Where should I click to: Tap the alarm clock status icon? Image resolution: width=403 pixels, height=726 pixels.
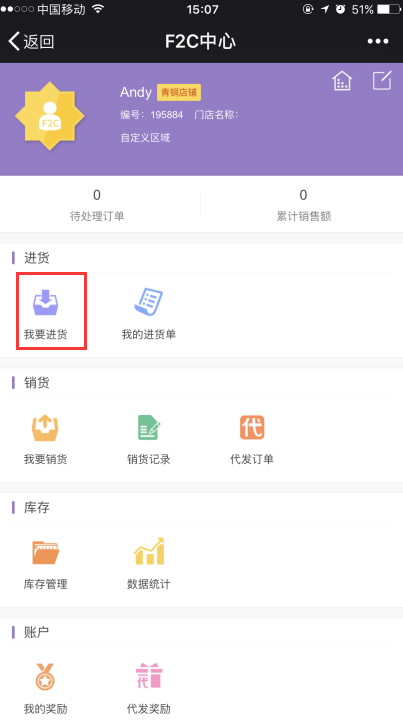pyautogui.click(x=340, y=9)
